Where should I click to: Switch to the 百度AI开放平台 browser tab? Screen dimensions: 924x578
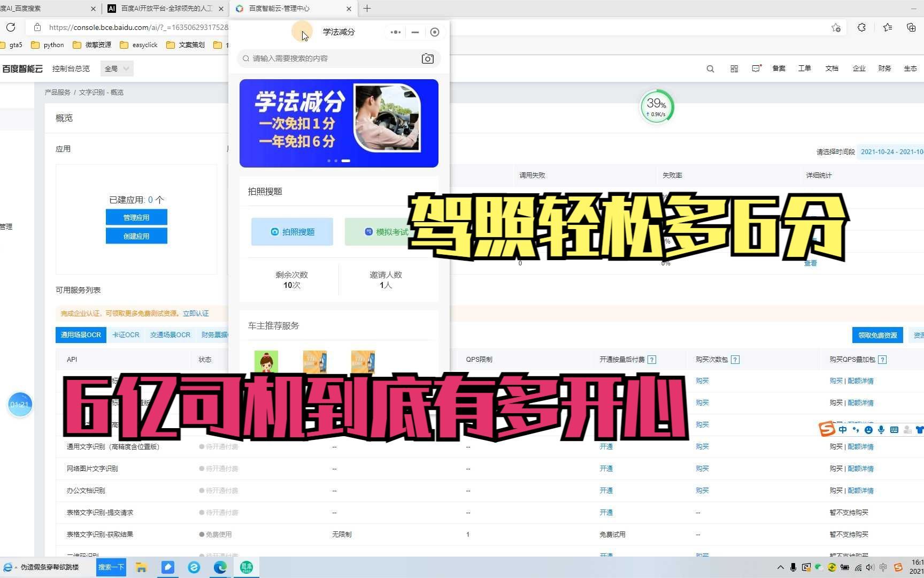[166, 9]
